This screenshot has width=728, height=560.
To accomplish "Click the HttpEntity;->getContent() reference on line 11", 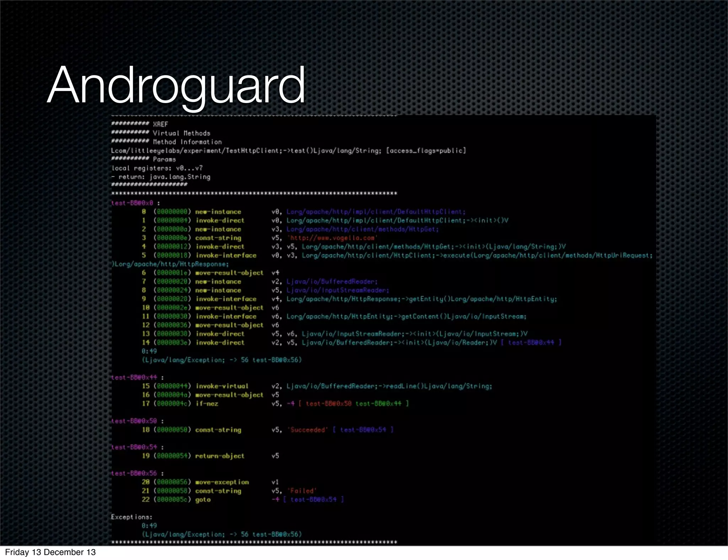I will [406, 316].
